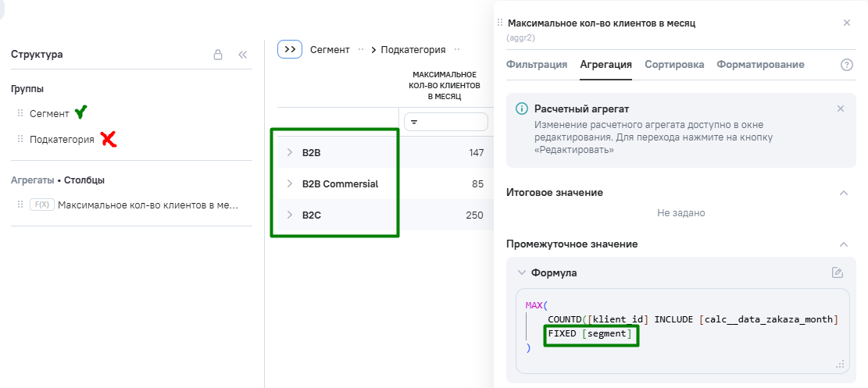868x388 pixels.
Task: Dismiss the Расчетный агрегат notice
Action: coord(841,109)
